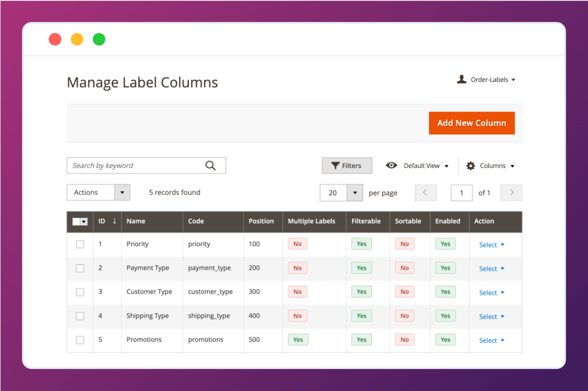Open the Filters panel button
The height and width of the screenshot is (391, 588).
point(347,165)
